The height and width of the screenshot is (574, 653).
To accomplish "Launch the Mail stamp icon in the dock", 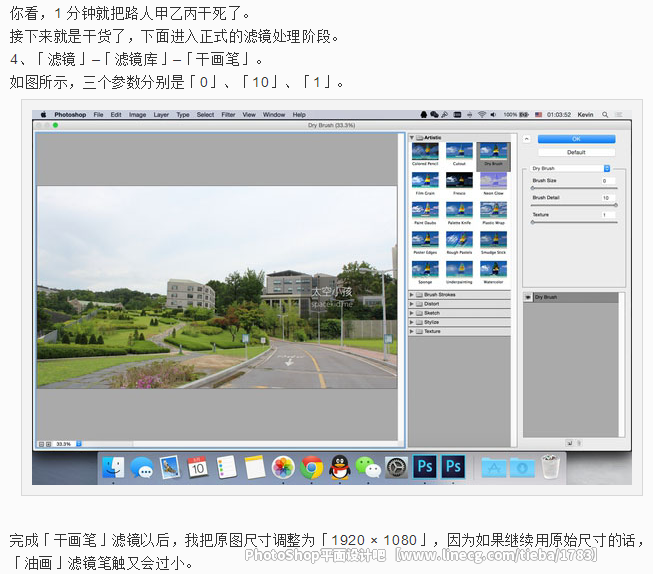I will click(x=170, y=467).
